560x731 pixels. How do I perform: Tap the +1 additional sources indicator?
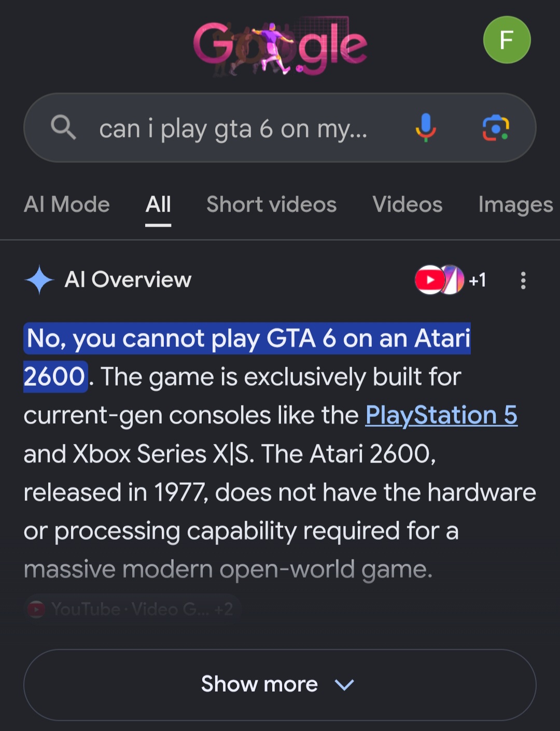[478, 280]
